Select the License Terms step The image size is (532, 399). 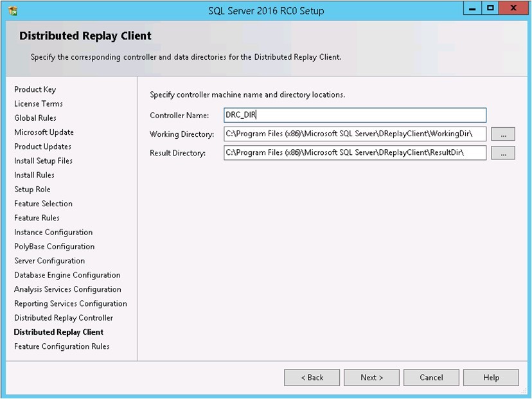pos(39,103)
